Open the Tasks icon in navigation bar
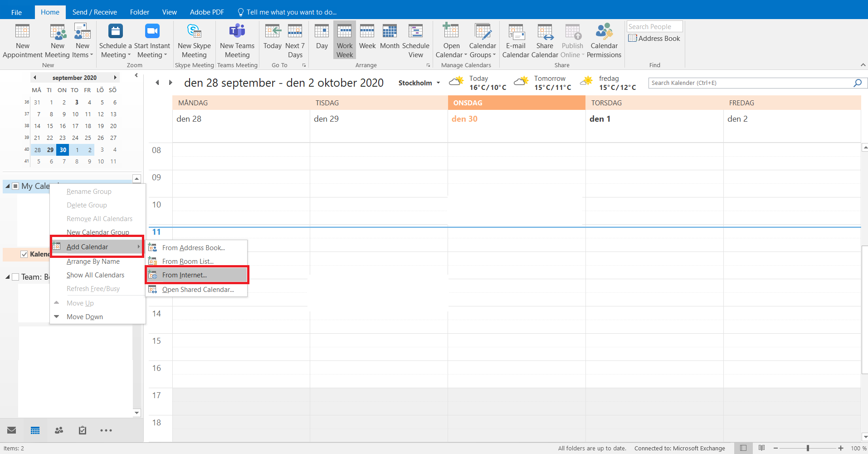 [x=83, y=430]
